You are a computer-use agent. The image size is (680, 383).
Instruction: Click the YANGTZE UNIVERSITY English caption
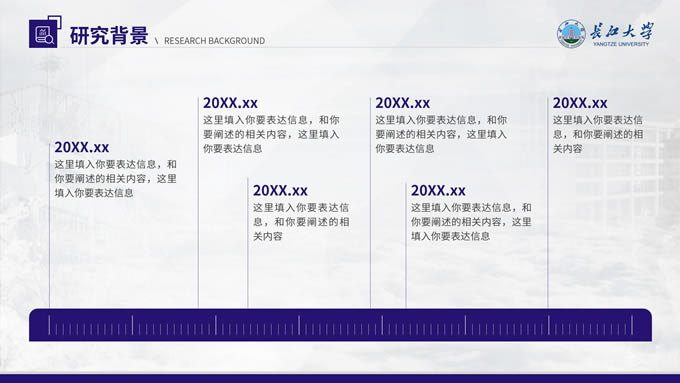coord(621,44)
